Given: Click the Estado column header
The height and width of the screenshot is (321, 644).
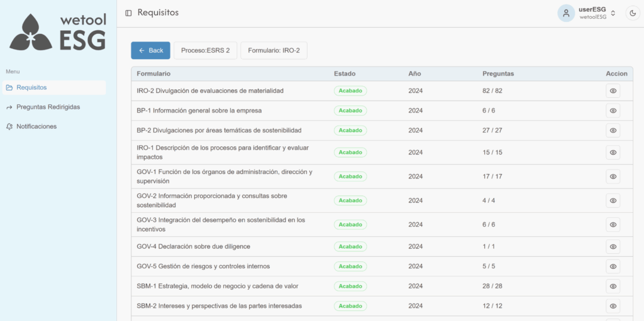Looking at the screenshot, I should [x=344, y=73].
